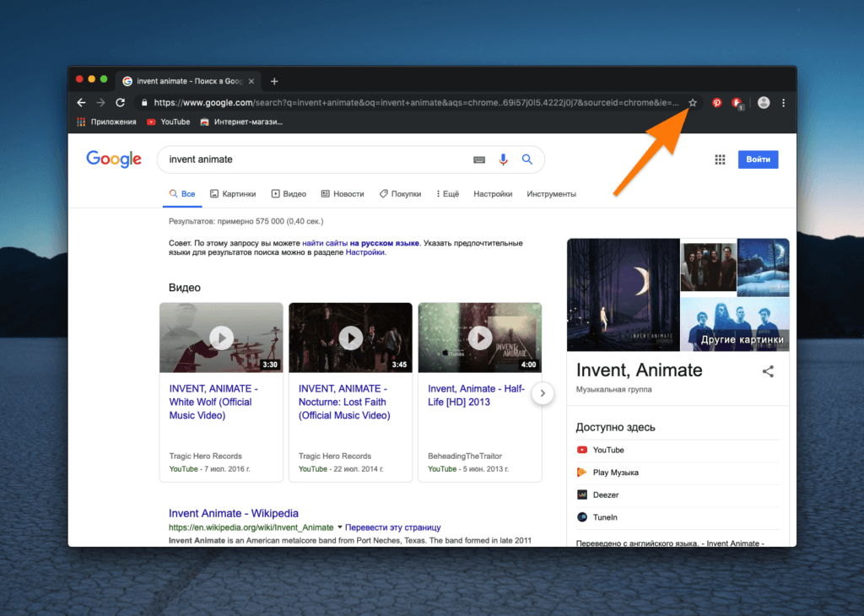Open Приложения apps bookmark
Image resolution: width=864 pixels, height=616 pixels.
click(x=106, y=122)
